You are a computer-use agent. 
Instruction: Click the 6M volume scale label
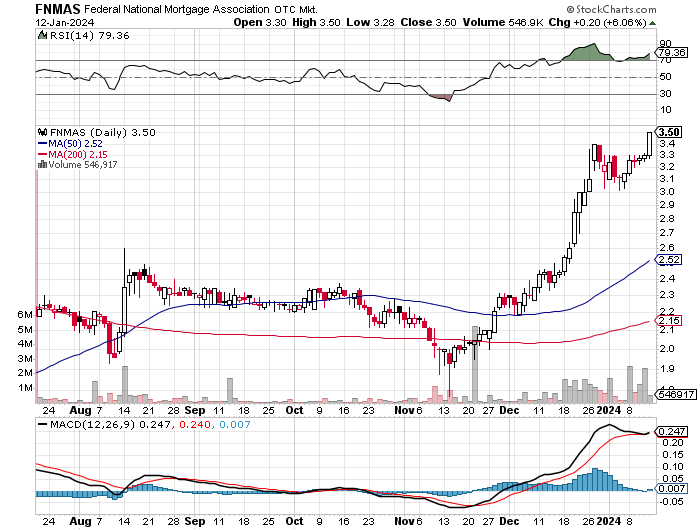tap(25, 314)
